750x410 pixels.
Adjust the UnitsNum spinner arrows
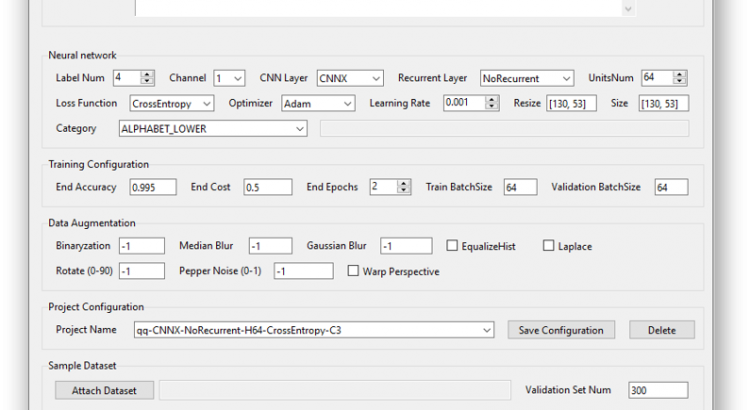tap(681, 78)
